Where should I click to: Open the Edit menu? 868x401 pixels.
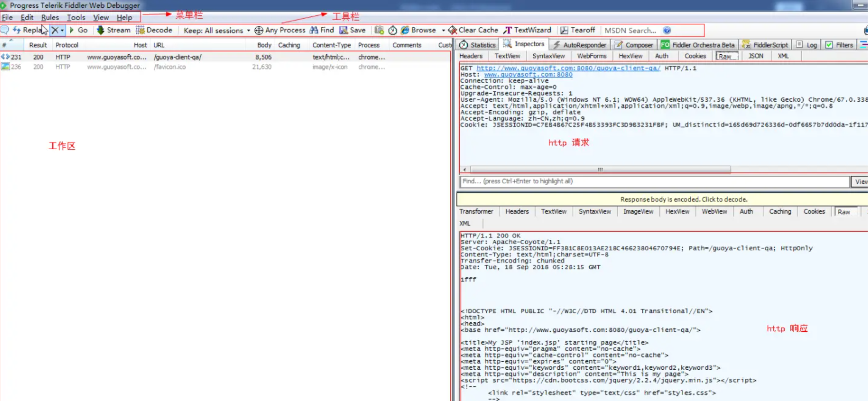click(27, 17)
